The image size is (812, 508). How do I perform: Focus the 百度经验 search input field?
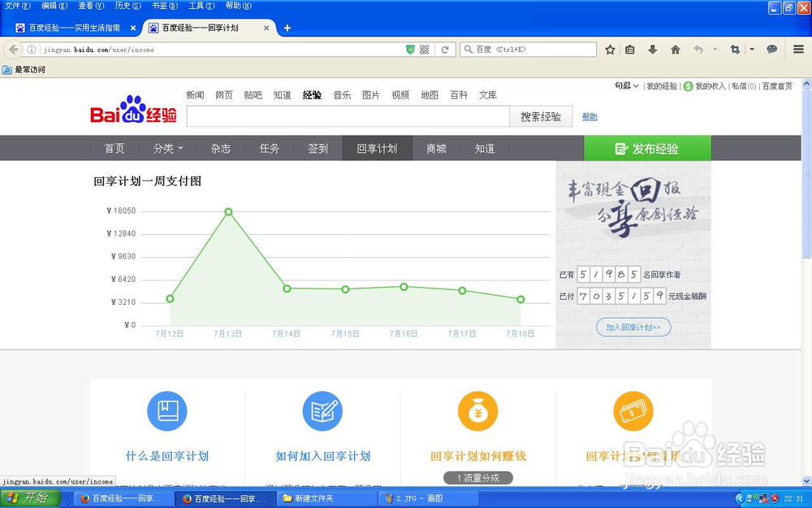348,116
